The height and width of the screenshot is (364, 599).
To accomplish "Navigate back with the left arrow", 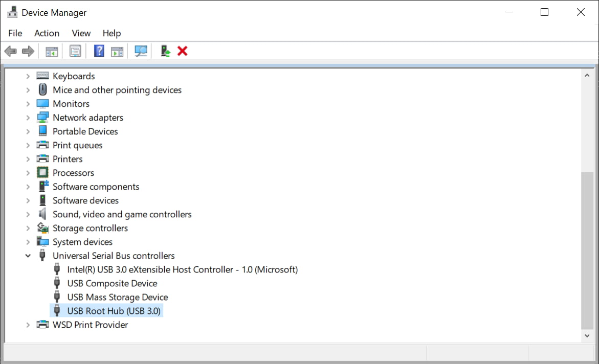I will [10, 51].
